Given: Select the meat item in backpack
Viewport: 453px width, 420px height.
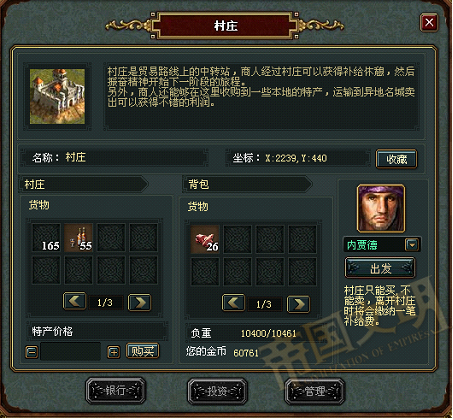Looking at the screenshot, I should click(205, 239).
